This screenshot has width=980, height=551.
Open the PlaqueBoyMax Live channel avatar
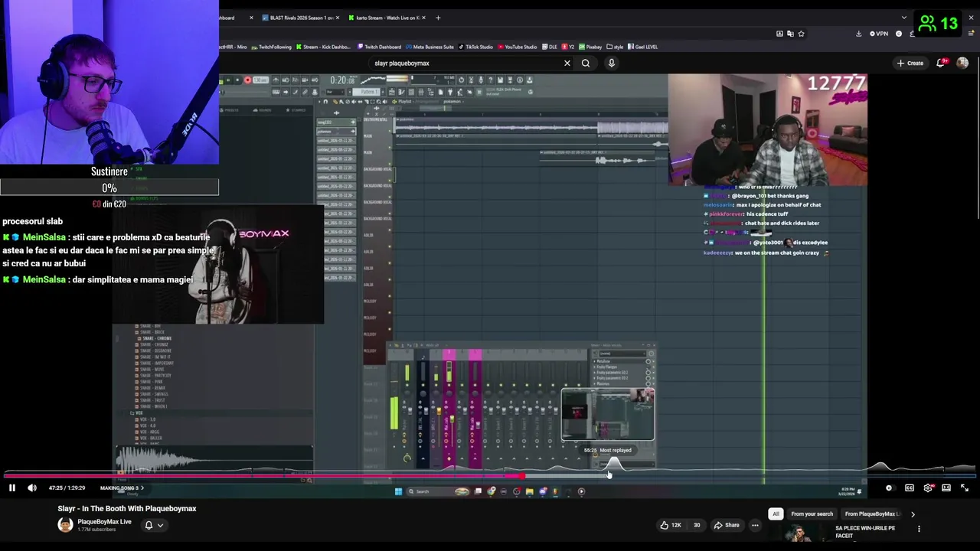coord(65,525)
